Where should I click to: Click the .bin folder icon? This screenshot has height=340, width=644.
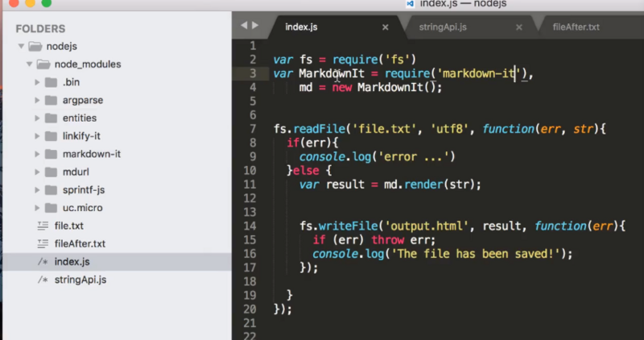(51, 82)
